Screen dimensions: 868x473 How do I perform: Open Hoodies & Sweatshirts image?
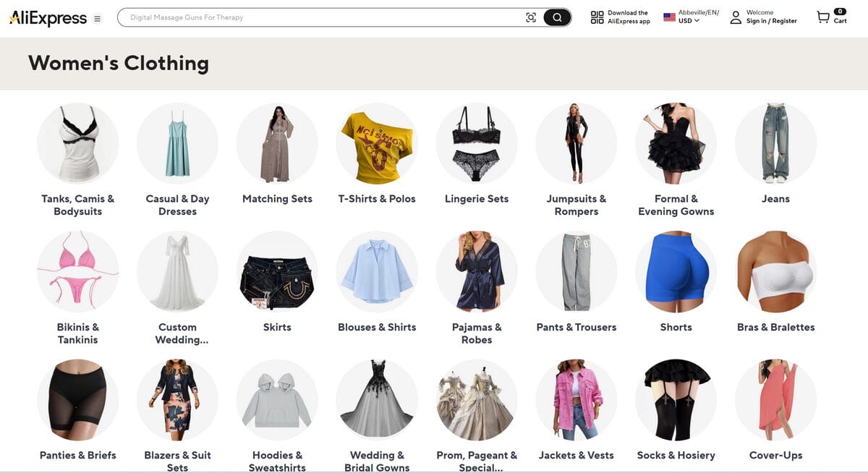tap(277, 400)
